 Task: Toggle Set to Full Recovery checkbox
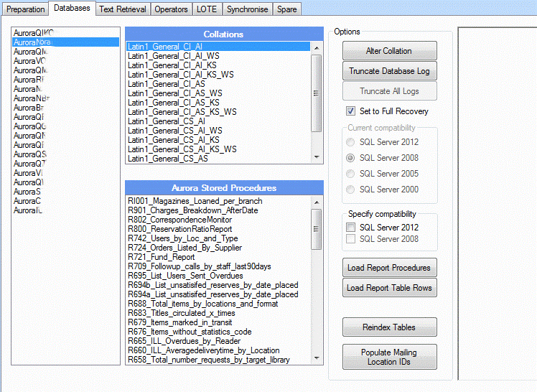coord(350,111)
